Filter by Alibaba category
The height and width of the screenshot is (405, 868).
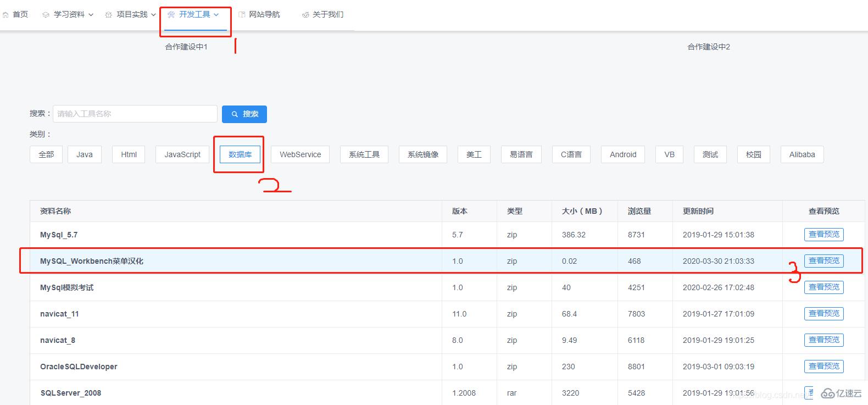pyautogui.click(x=802, y=154)
